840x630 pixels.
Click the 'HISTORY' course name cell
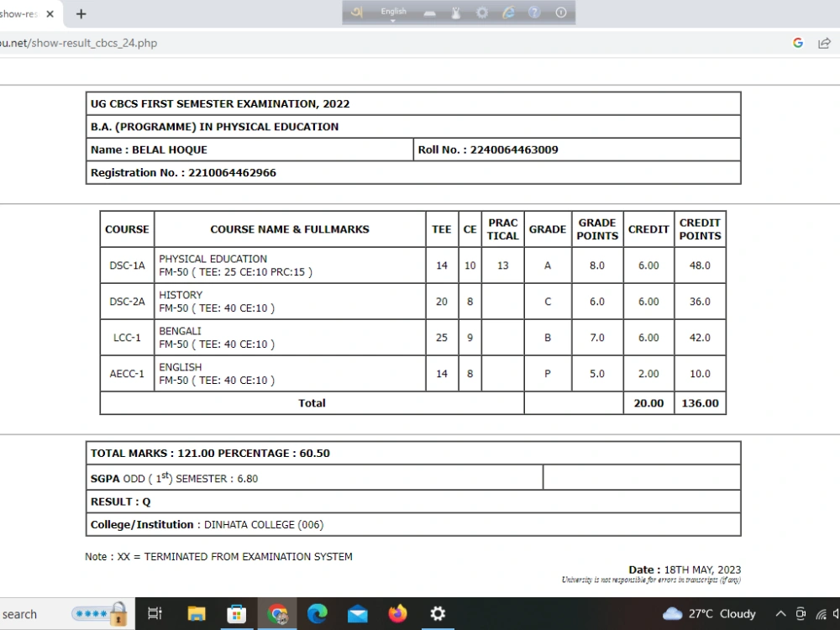(290, 302)
